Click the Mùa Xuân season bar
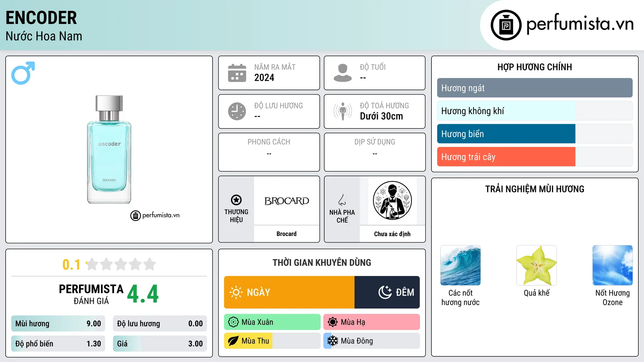 pos(272,322)
